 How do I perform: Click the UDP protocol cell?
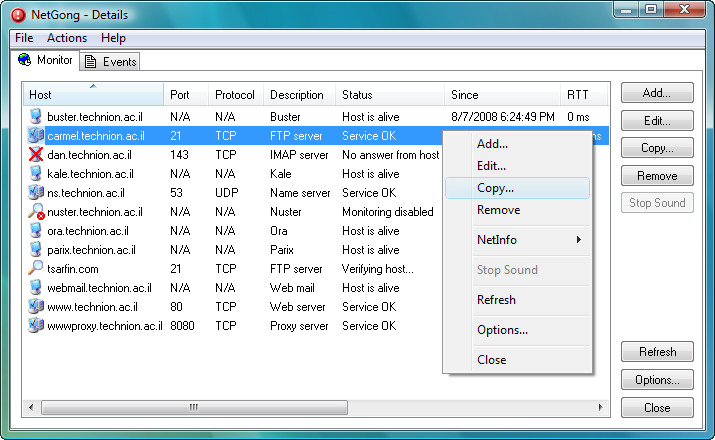pos(227,193)
